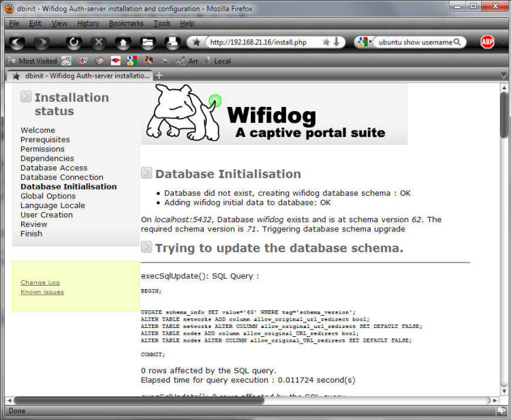Viewport: 511px width, 420px height.
Task: Open the Most Visited bookmarks folder
Action: click(32, 61)
